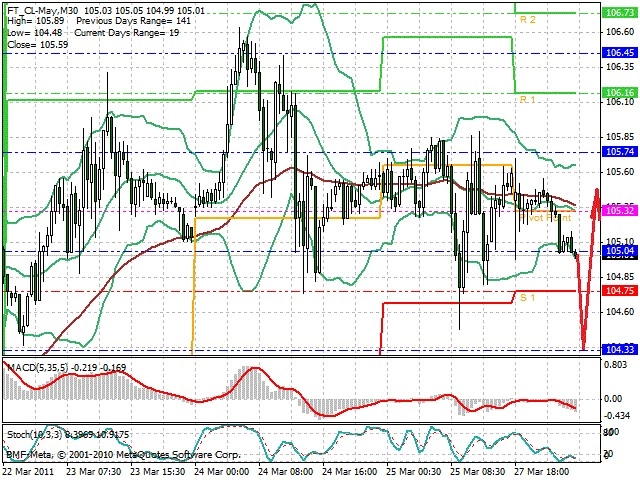Select the S 1 support line label

pyautogui.click(x=527, y=298)
